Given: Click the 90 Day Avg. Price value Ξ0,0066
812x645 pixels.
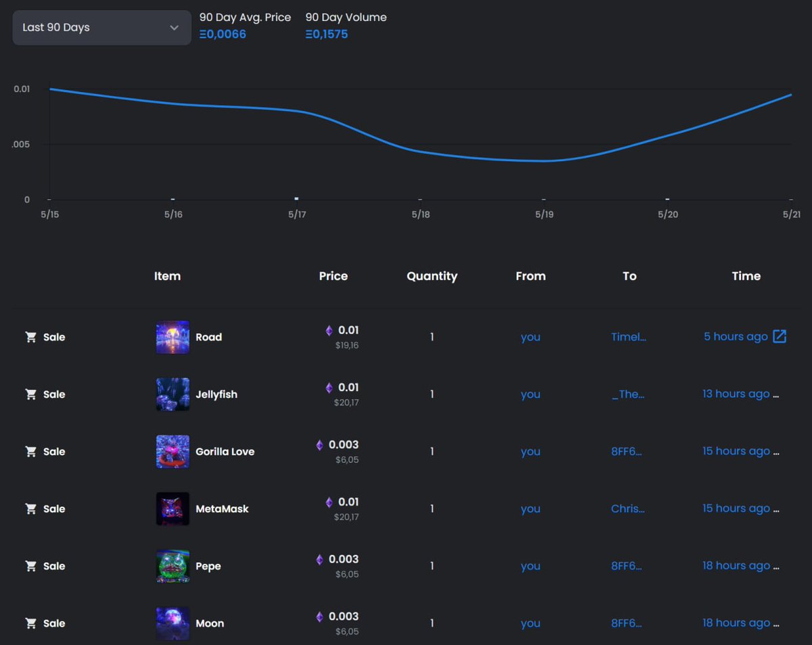Looking at the screenshot, I should click(223, 34).
